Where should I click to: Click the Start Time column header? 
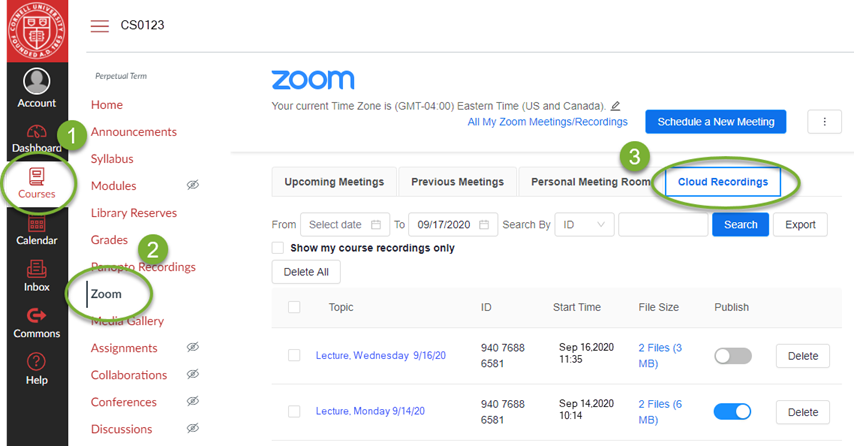pyautogui.click(x=577, y=307)
